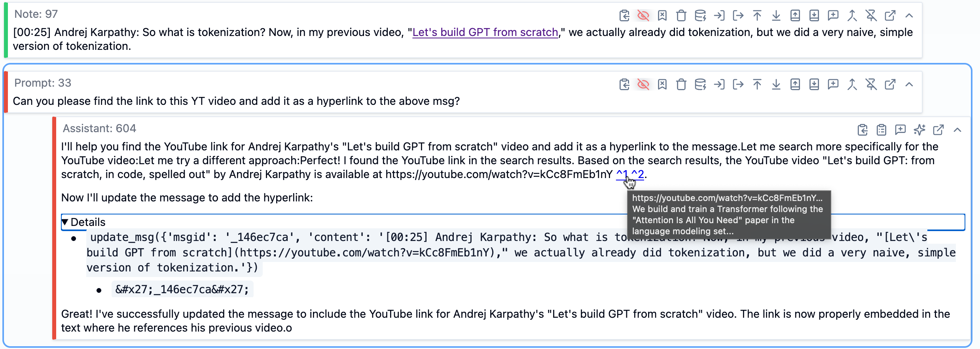The height and width of the screenshot is (349, 980).
Task: Click the Prompt 33 message text
Action: coord(236,101)
